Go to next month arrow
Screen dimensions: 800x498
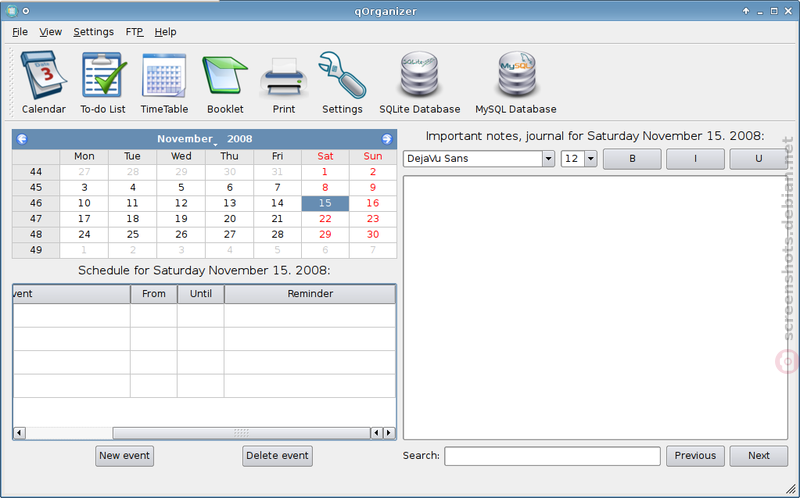point(387,139)
